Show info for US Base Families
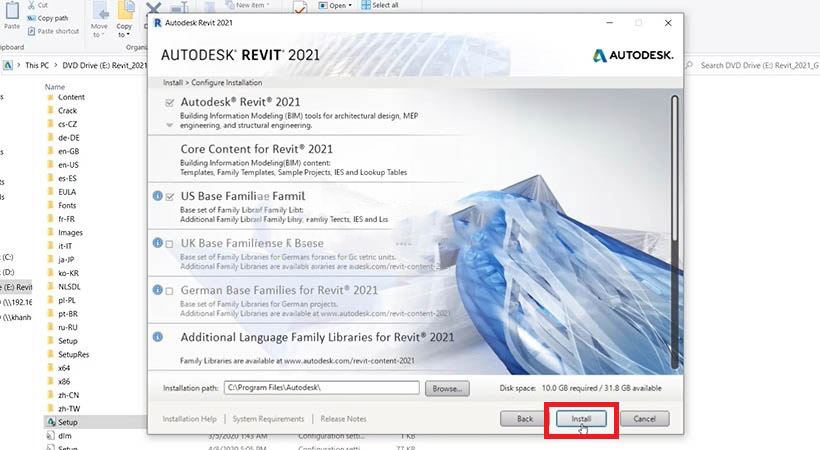 [157, 196]
